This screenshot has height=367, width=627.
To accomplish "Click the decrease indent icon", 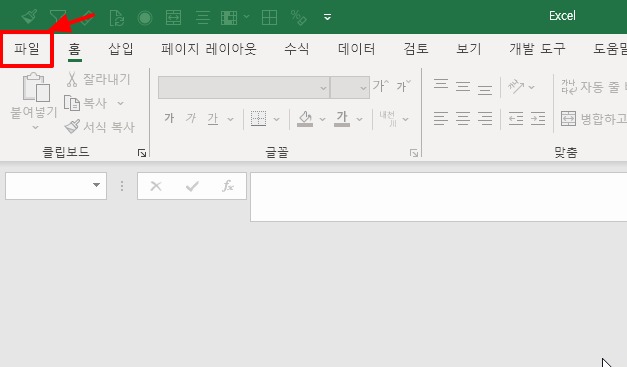I will (x=516, y=119).
